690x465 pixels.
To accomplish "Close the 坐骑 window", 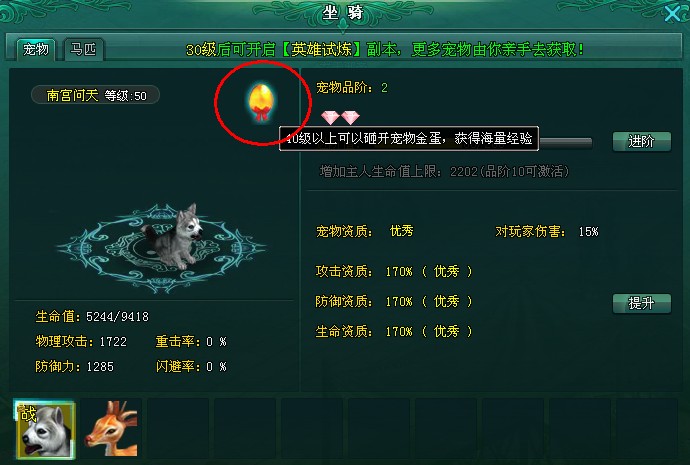I will pos(672,13).
